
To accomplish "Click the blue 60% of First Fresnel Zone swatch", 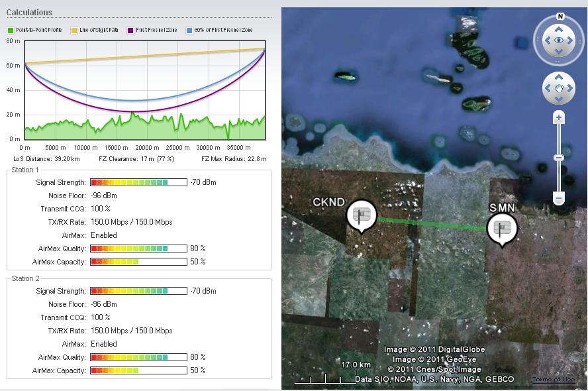I will pyautogui.click(x=189, y=30).
